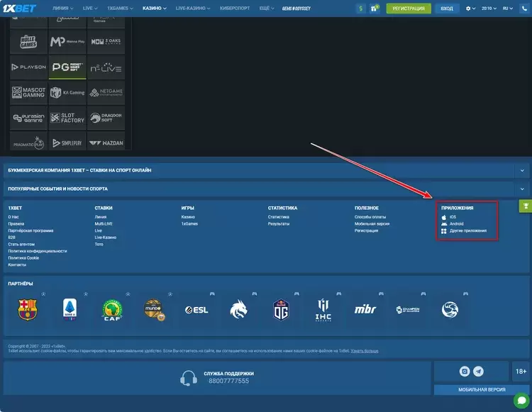The height and width of the screenshot is (412, 532).
Task: Click the FC Barcelona partner logo
Action: [28, 309]
